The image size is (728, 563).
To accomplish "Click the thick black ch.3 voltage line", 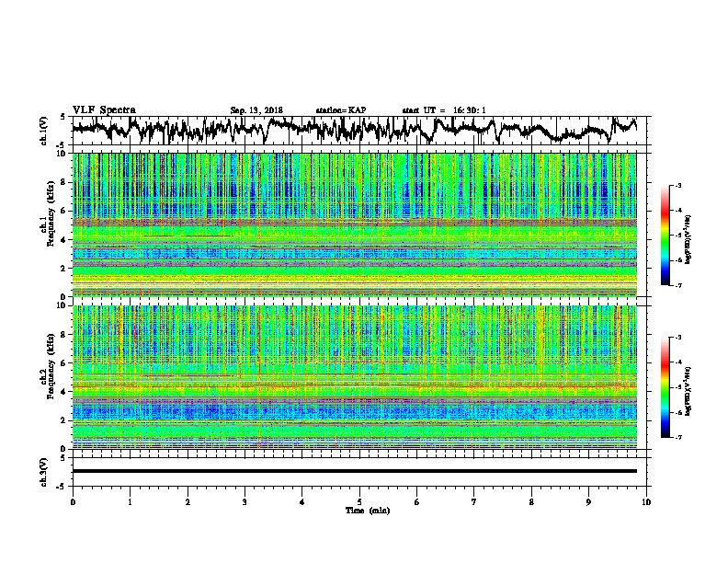I will click(354, 471).
